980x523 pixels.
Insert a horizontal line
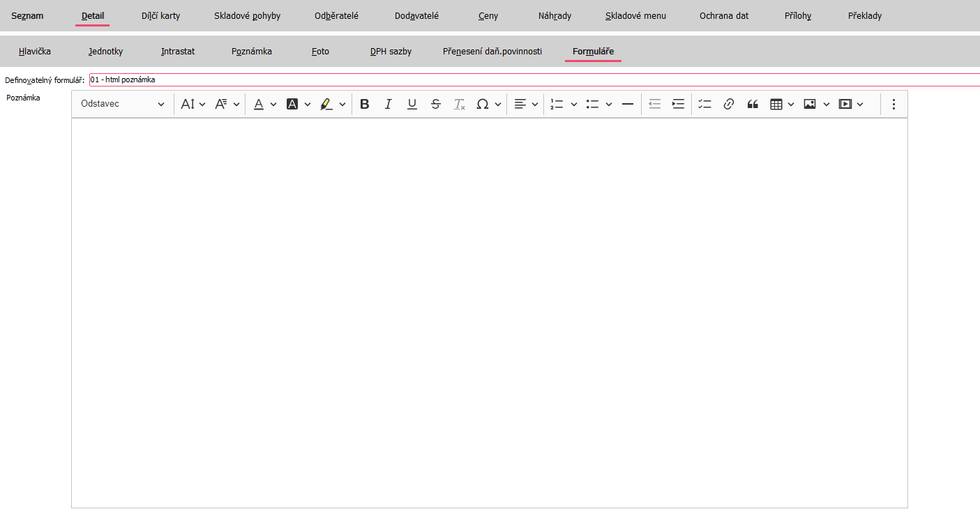point(627,104)
